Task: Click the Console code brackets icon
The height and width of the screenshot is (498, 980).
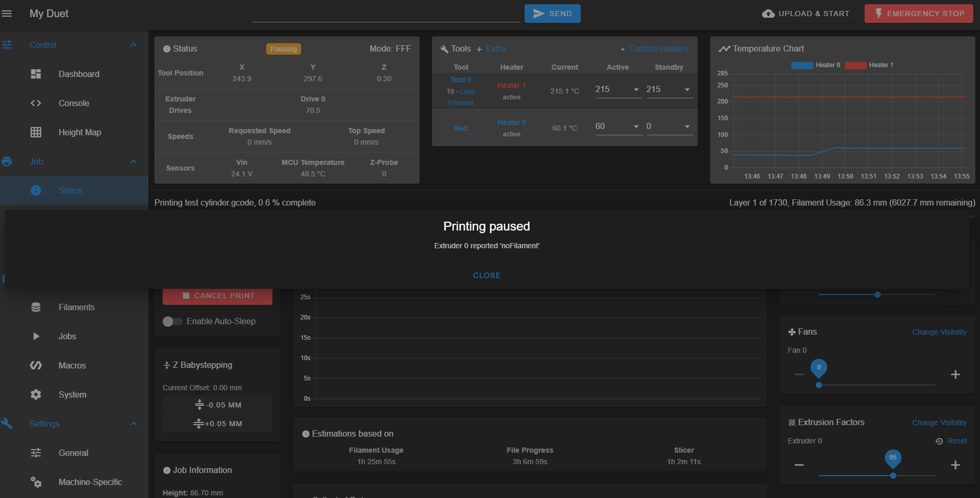Action: coord(36,103)
